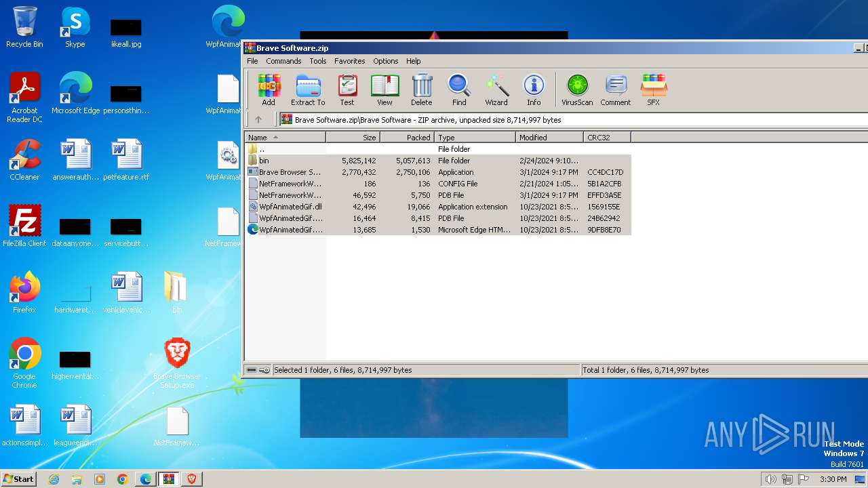This screenshot has height=488, width=868.
Task: Click the Brave icon in taskbar
Action: coord(191,479)
